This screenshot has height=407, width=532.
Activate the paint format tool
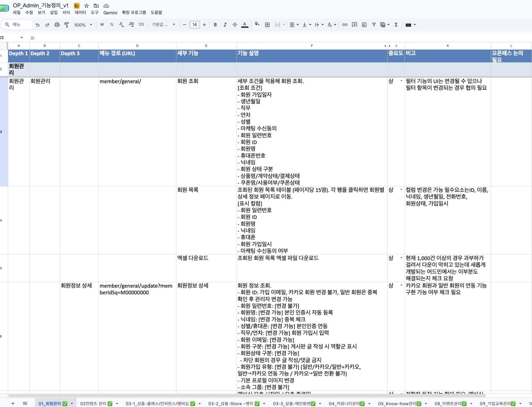pyautogui.click(x=67, y=25)
